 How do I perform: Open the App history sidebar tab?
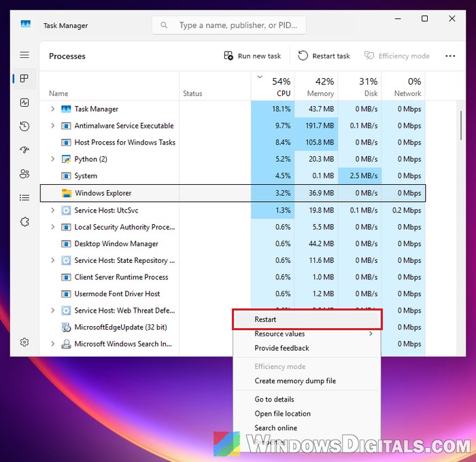coord(24,126)
